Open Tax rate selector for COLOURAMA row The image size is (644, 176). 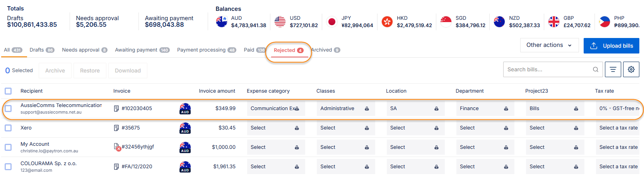coord(618,167)
